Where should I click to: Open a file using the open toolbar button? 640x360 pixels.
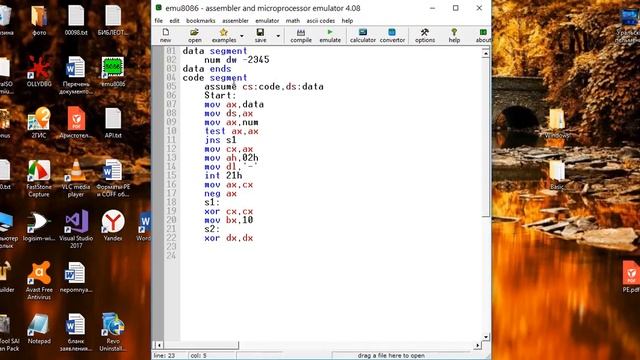pyautogui.click(x=195, y=36)
